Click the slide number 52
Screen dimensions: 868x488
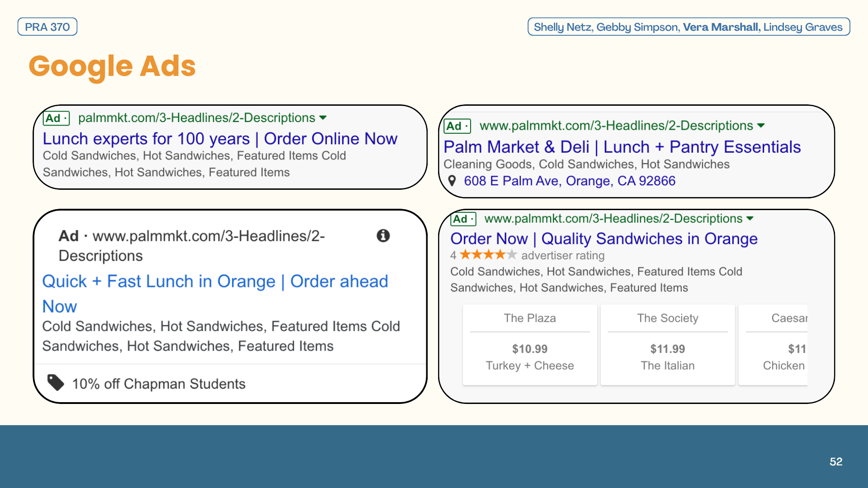tap(836, 461)
